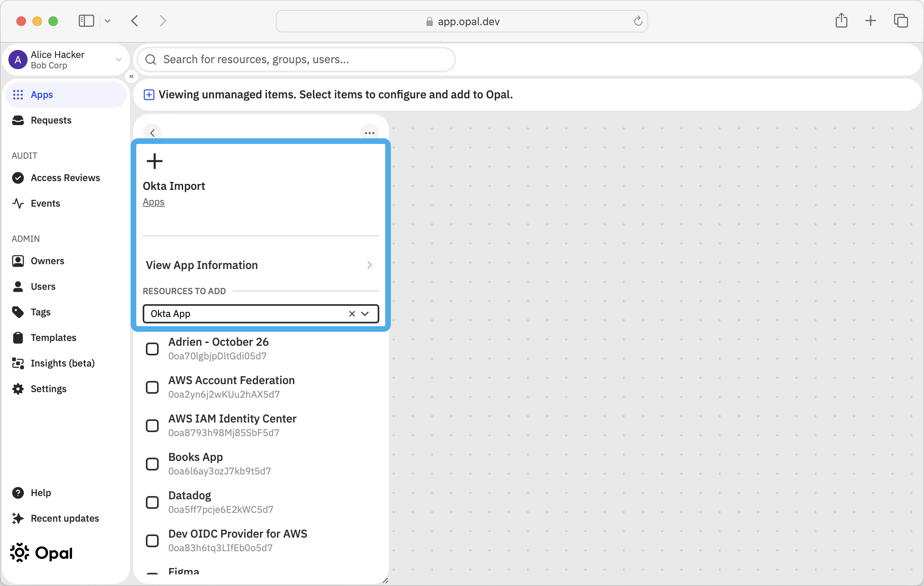Viewport: 924px width, 586px height.
Task: Click AWS IAM Identity Center item name
Action: pyautogui.click(x=232, y=419)
